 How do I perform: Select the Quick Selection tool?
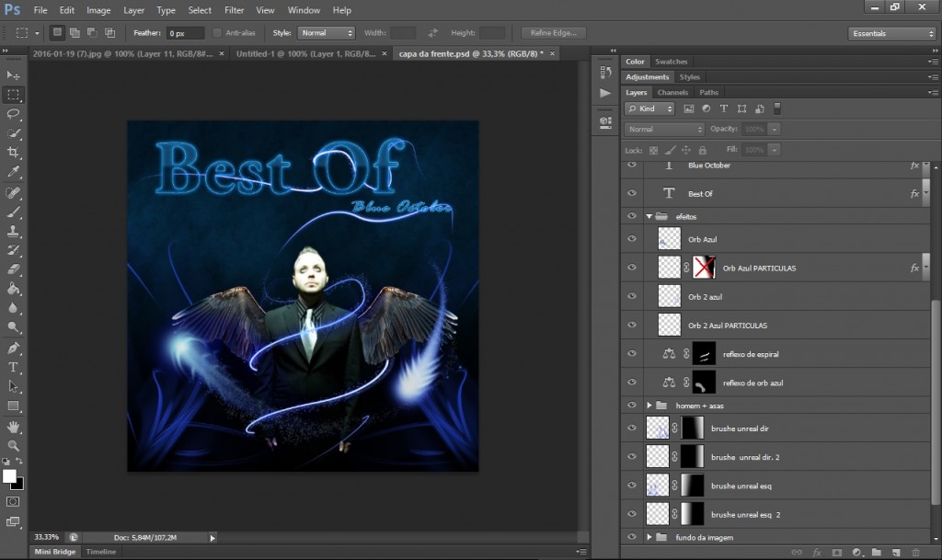(13, 133)
